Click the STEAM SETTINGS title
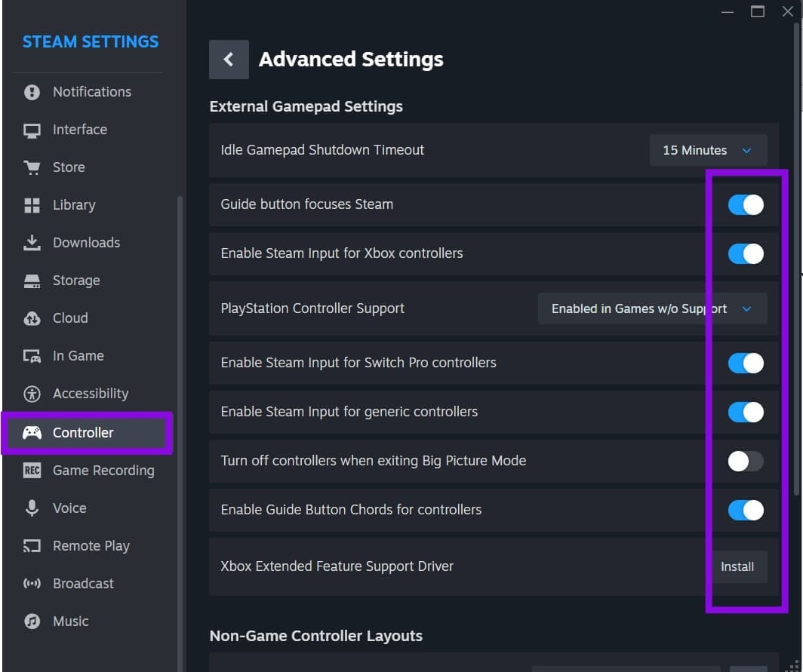The image size is (803, 672). 91,42
